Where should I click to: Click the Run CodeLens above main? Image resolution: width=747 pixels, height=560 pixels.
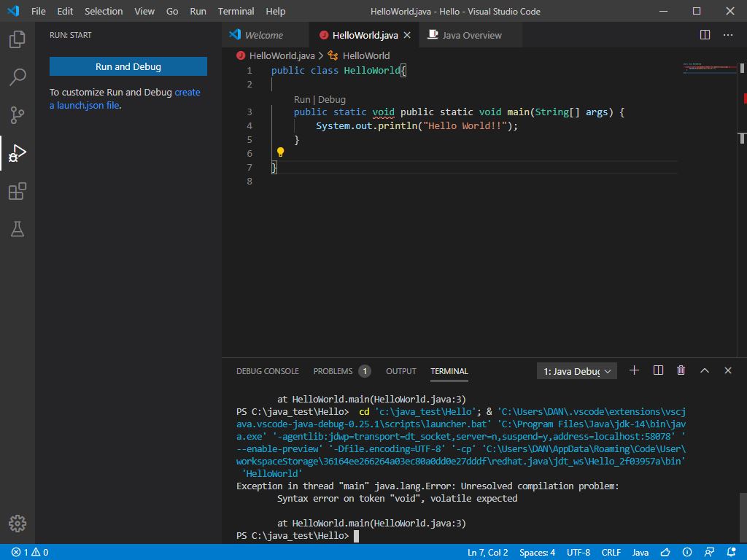tap(302, 99)
